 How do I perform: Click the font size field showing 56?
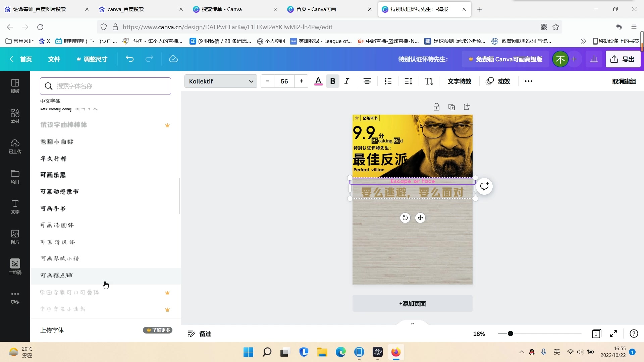pyautogui.click(x=284, y=81)
